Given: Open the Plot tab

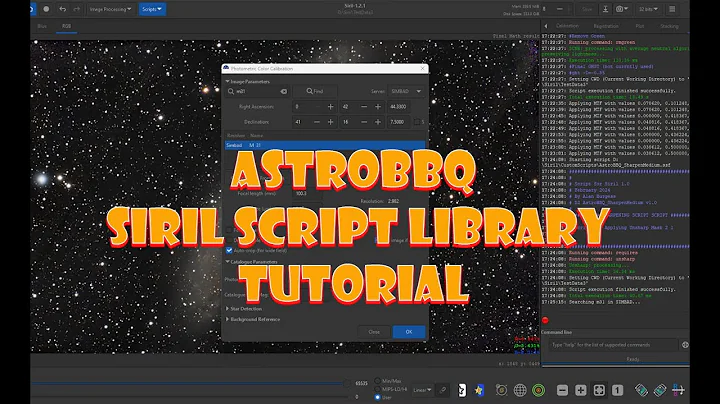Looking at the screenshot, I should tap(640, 26).
